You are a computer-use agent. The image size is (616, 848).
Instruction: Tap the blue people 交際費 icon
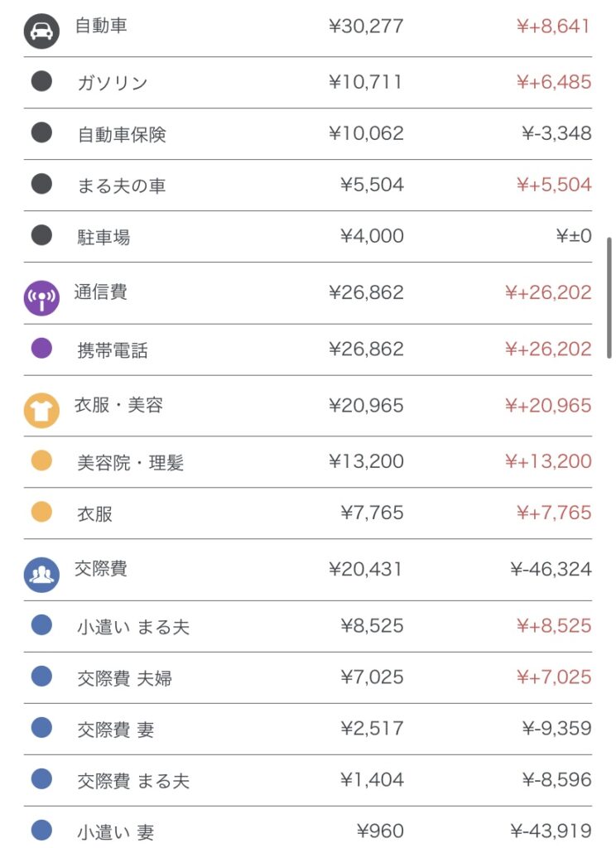tap(41, 575)
